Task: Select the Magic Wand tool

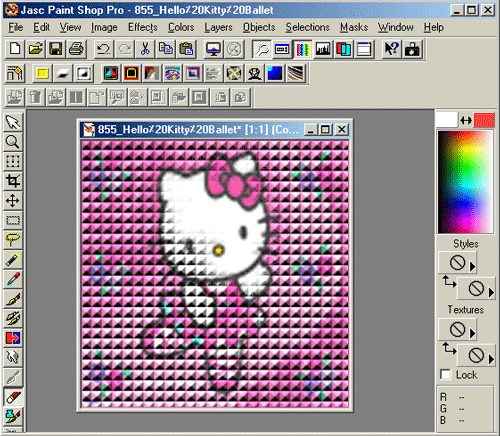Action: (x=13, y=259)
